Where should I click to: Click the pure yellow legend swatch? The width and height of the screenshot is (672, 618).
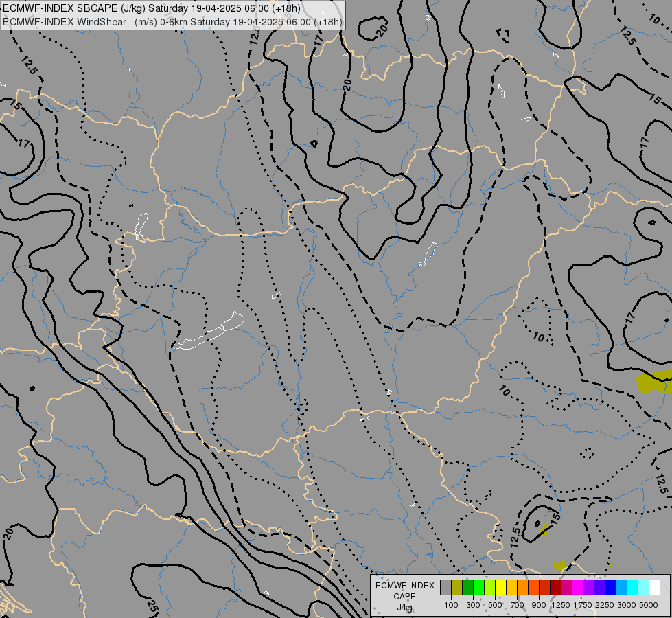coord(500,587)
